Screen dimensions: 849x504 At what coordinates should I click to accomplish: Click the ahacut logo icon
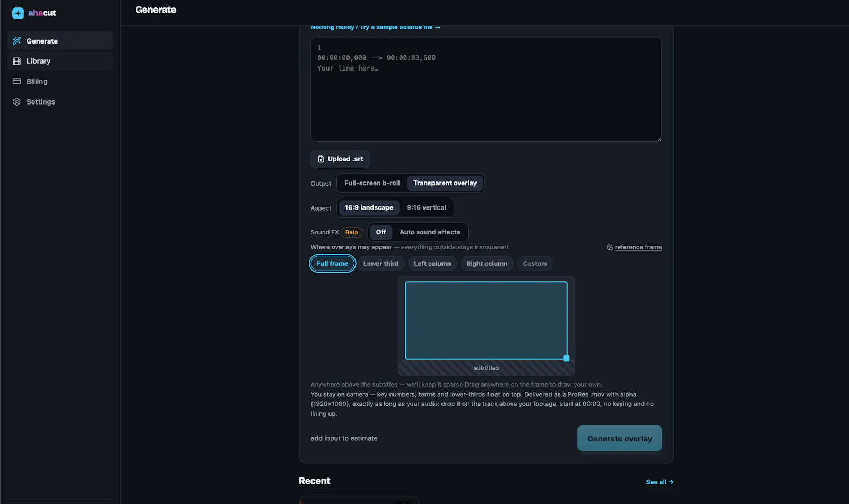pyautogui.click(x=18, y=13)
